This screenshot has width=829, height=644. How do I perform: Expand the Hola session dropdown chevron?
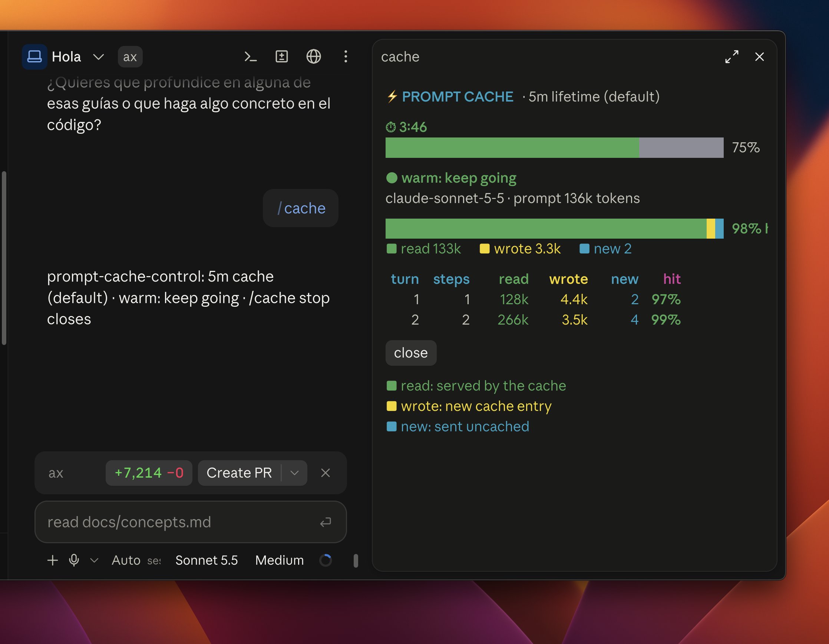(x=98, y=57)
